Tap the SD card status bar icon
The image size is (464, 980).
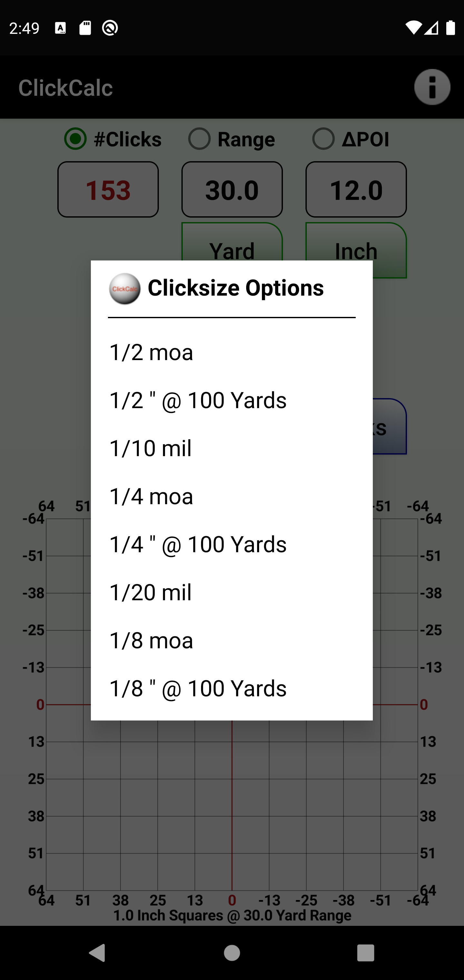coord(85,28)
